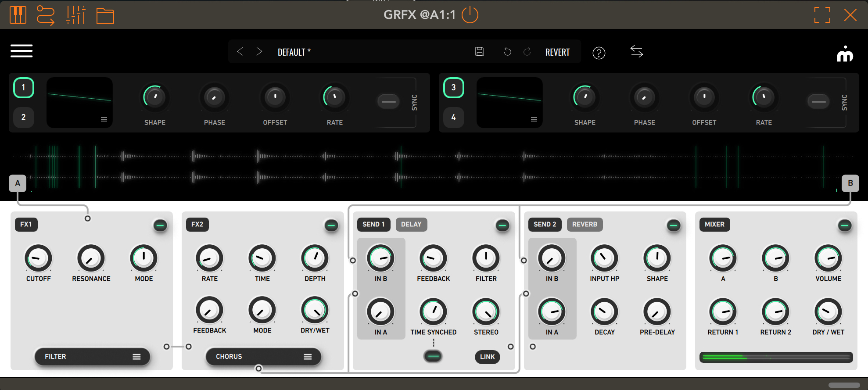The height and width of the screenshot is (390, 868).
Task: Toggle the TIME SYNCHED switch in delay
Action: click(x=433, y=356)
